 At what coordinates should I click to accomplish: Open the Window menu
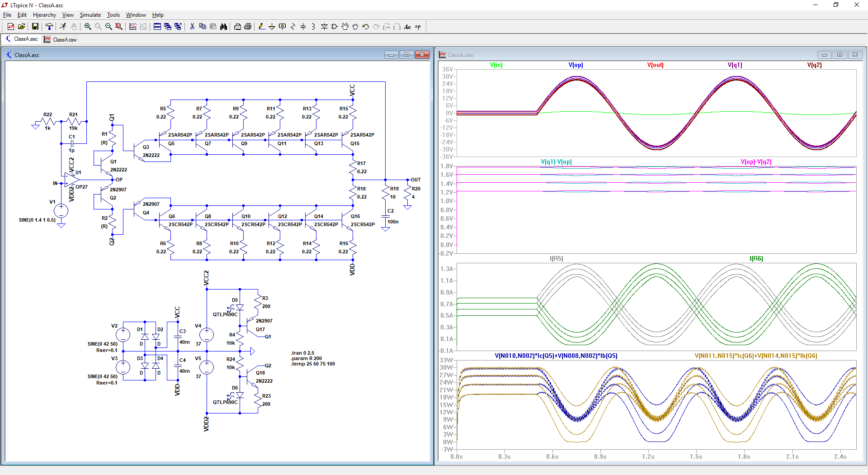pos(136,15)
